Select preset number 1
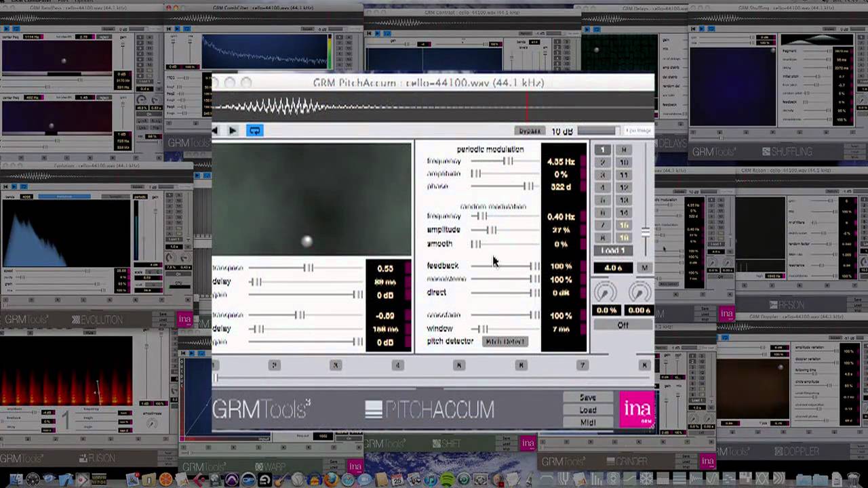 (x=603, y=150)
